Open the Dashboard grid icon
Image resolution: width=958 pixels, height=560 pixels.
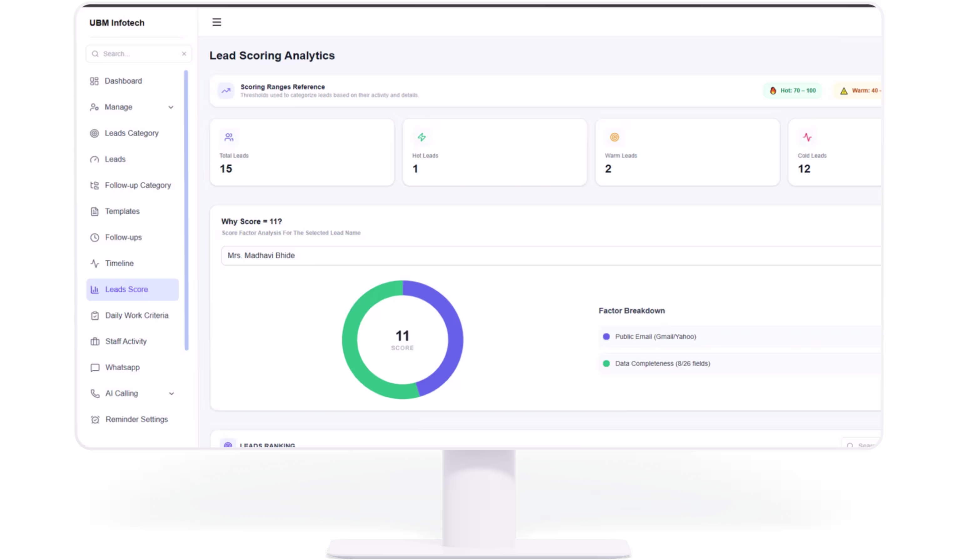tap(94, 81)
